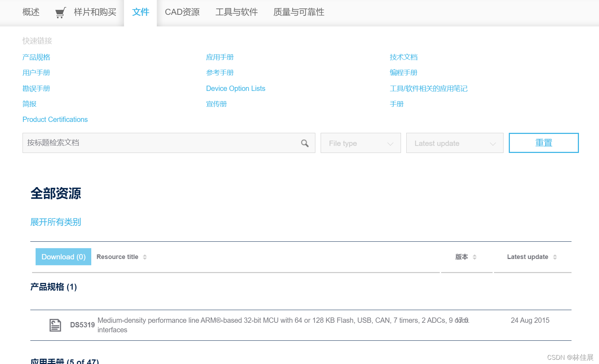Image resolution: width=599 pixels, height=364 pixels.
Task: Click the DS5319 document icon
Action: (x=55, y=325)
